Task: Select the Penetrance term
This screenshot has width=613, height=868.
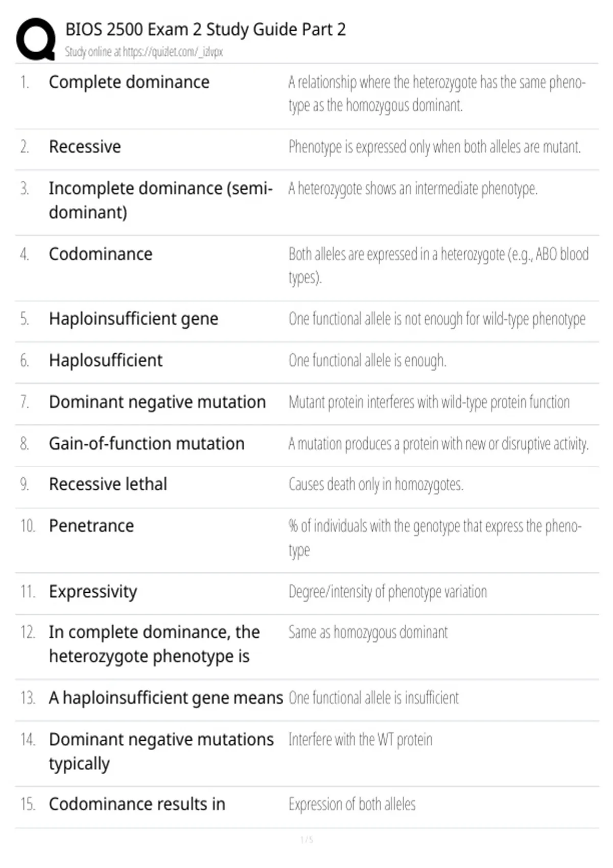Action: (x=91, y=526)
